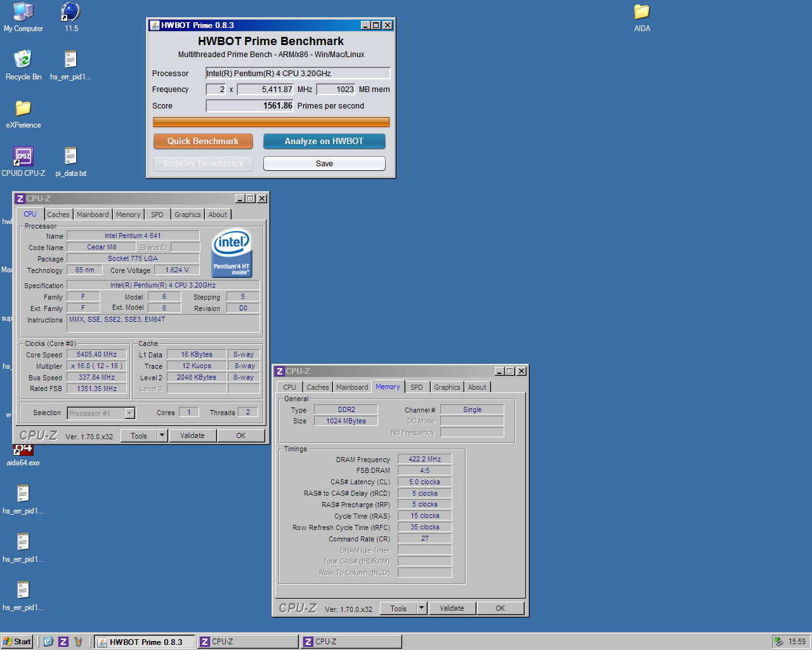Click the third quick launch icon in the taskbar

pos(79,642)
